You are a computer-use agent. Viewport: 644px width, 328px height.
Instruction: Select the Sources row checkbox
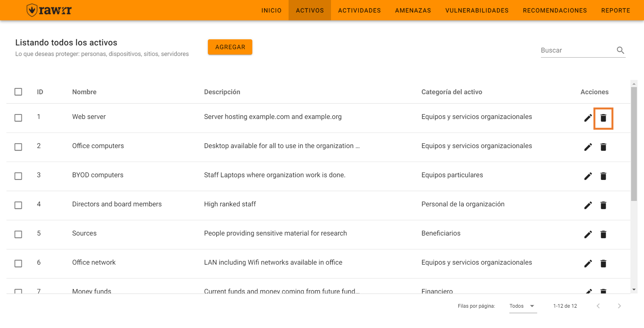click(18, 234)
